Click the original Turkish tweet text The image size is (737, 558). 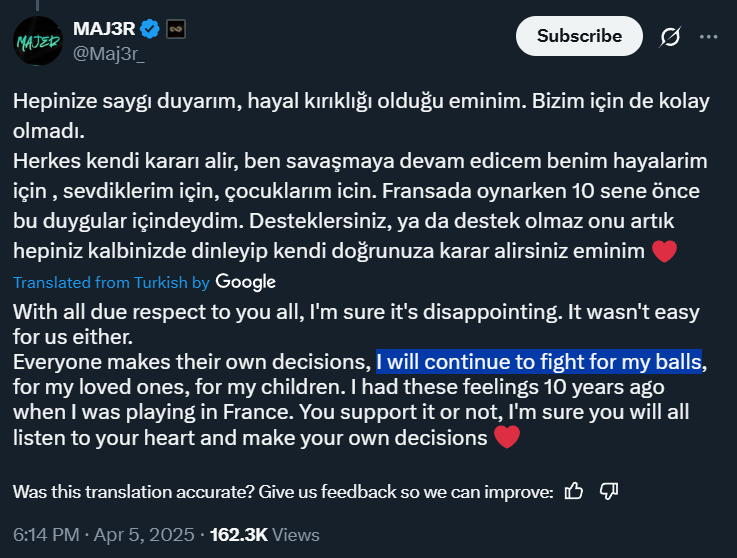click(361, 176)
